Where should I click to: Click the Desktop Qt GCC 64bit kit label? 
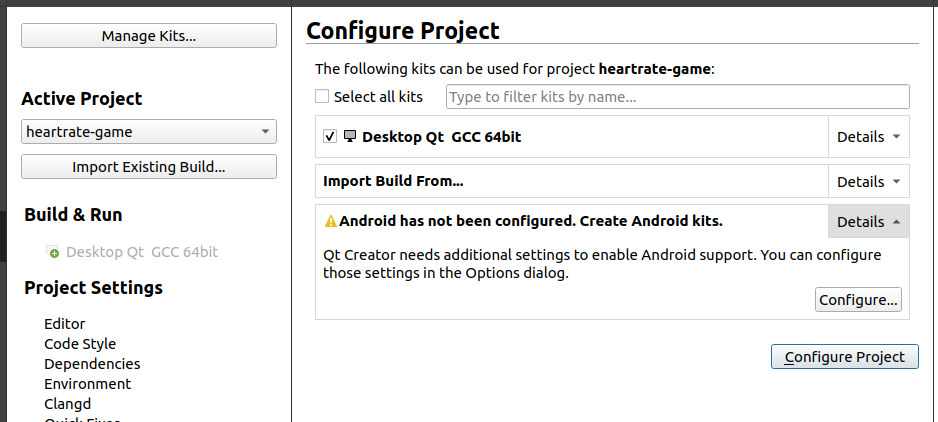pyautogui.click(x=441, y=136)
